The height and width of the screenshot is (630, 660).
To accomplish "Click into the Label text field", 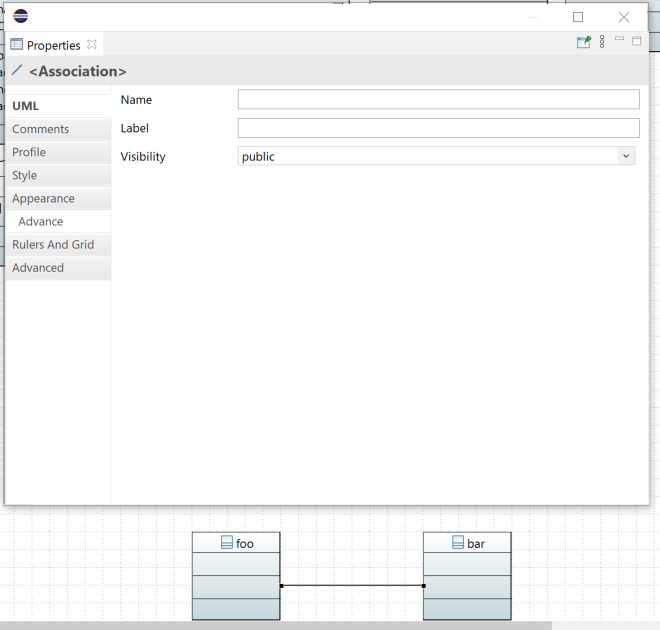I will tap(439, 128).
